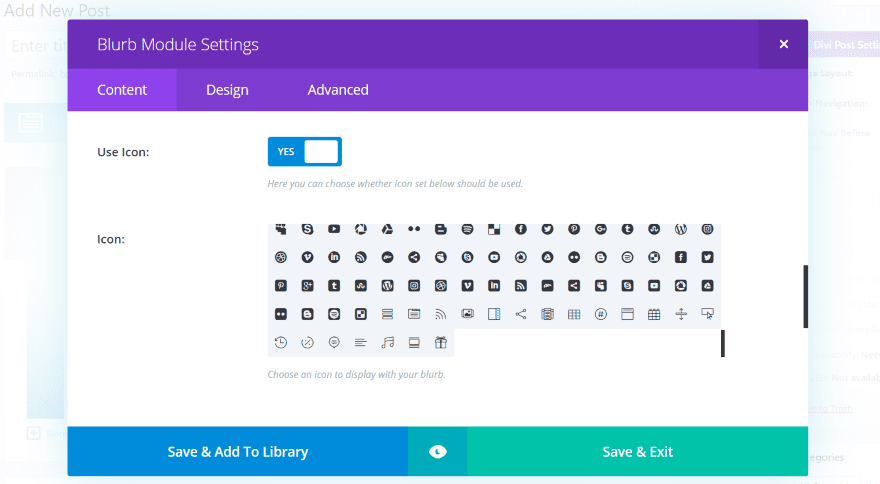Toggle the Use Icon switch off

tap(304, 151)
